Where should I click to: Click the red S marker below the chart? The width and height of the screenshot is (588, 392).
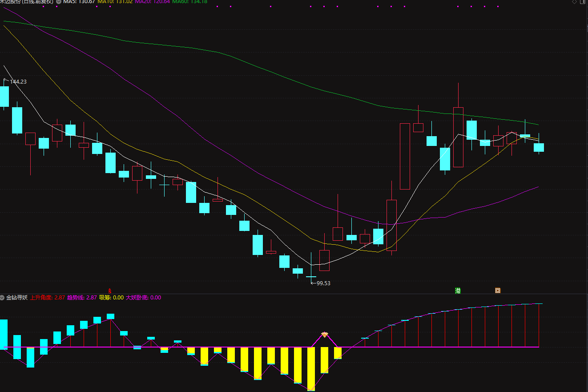coord(110,291)
